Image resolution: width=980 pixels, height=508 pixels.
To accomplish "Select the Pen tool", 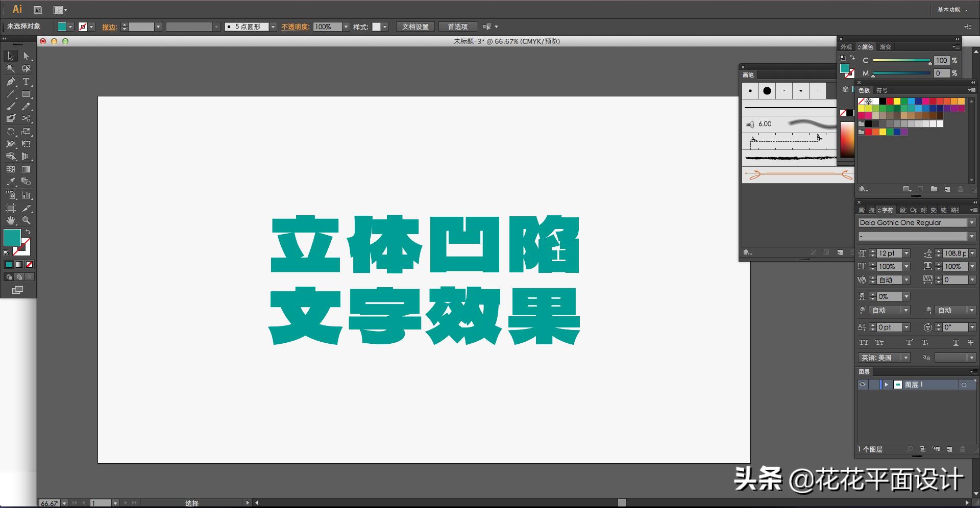I will (11, 82).
